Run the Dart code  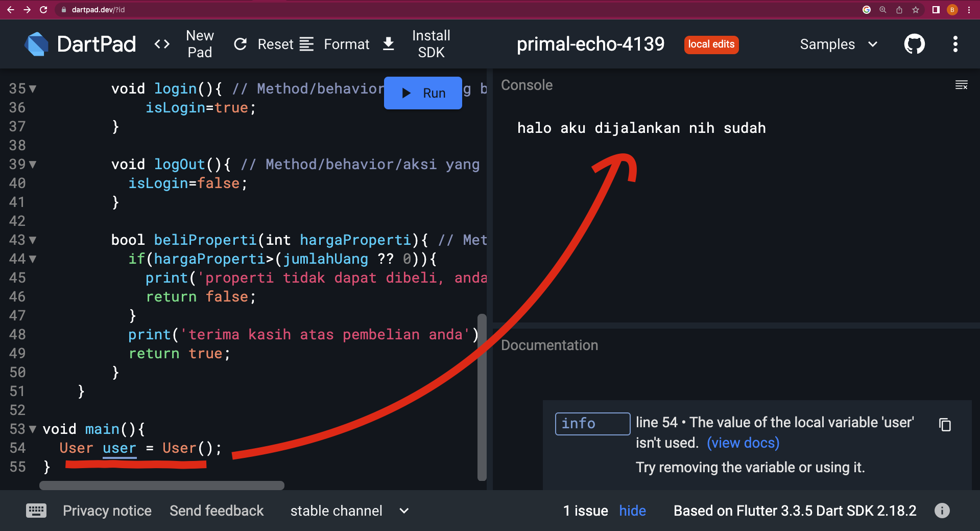pyautogui.click(x=423, y=93)
